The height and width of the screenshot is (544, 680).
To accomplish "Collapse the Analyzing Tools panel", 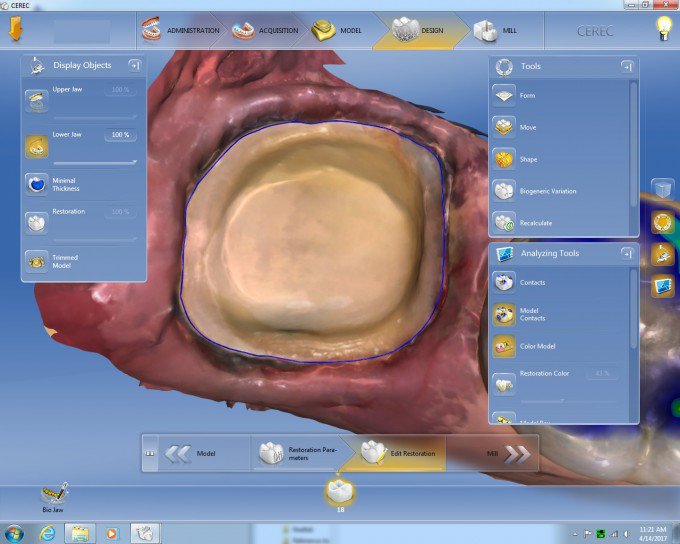I will [x=627, y=253].
